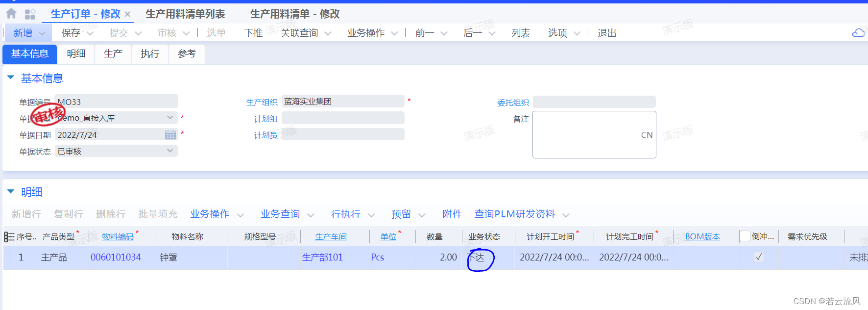Expand the 审核 dropdown arrow

point(186,33)
